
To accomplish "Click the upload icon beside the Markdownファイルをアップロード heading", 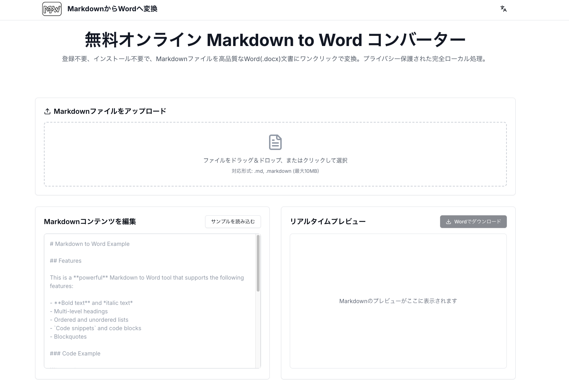I will click(x=47, y=111).
